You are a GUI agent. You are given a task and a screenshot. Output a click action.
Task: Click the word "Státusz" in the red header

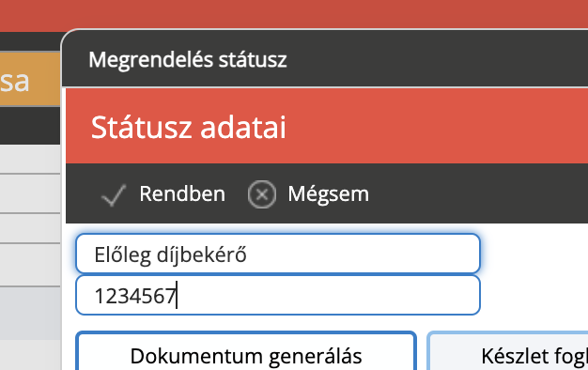142,127
